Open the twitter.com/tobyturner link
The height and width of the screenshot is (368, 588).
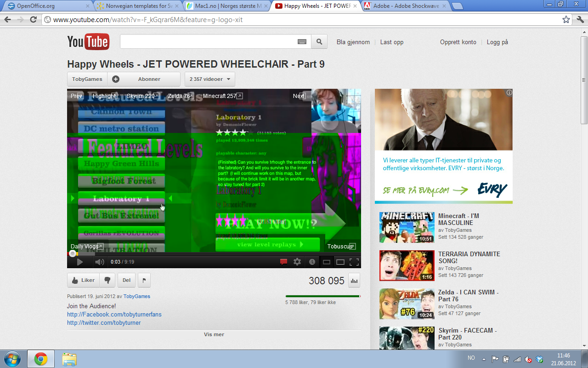104,323
